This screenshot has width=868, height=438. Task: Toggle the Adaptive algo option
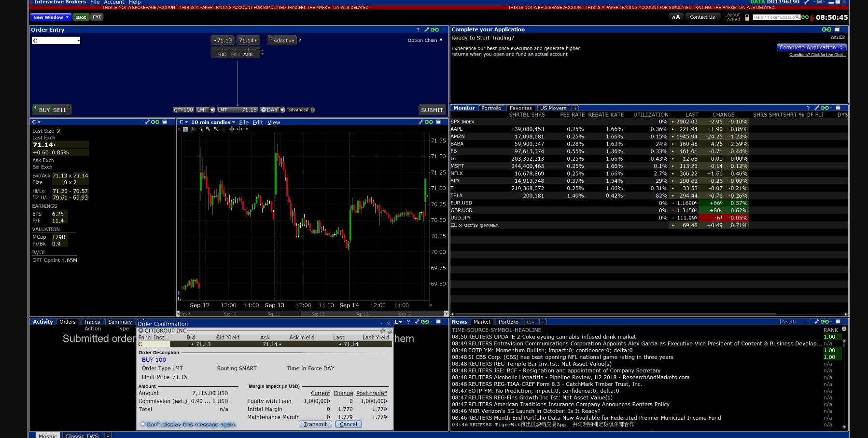(x=283, y=41)
